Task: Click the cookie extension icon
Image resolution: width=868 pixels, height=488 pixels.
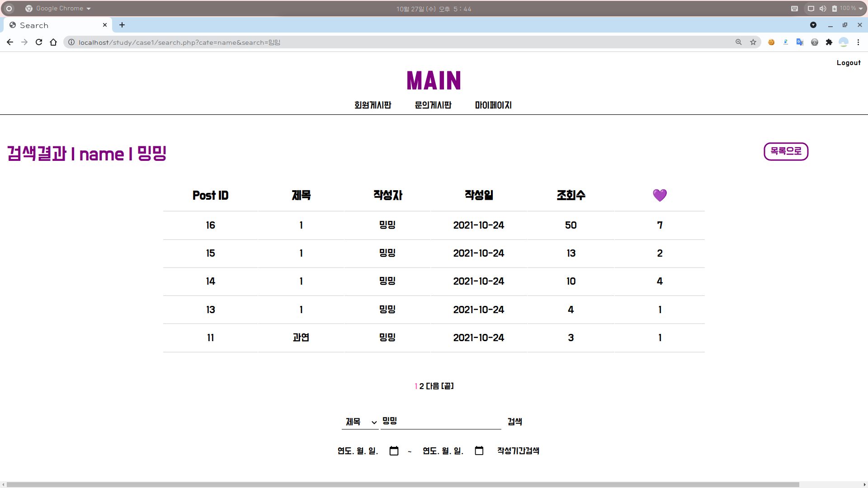Action: point(771,42)
